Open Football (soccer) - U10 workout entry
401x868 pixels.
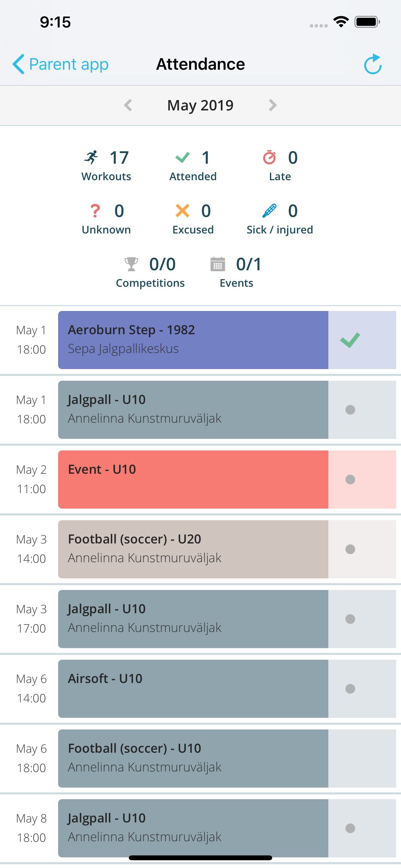click(193, 759)
